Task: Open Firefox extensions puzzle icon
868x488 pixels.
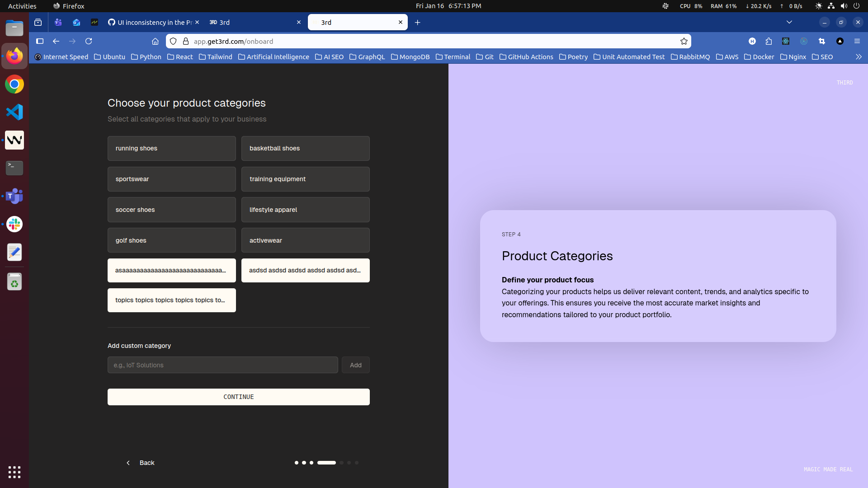Action: [769, 41]
